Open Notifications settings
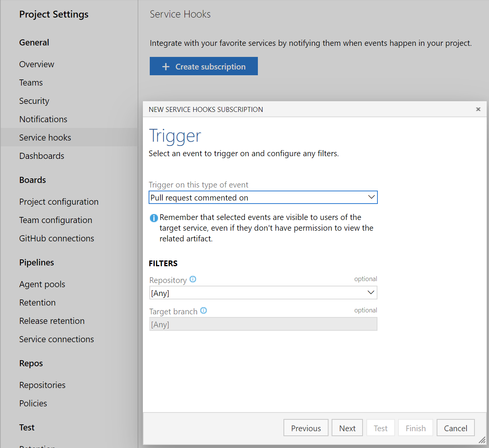This screenshot has height=448, width=489. [x=43, y=119]
